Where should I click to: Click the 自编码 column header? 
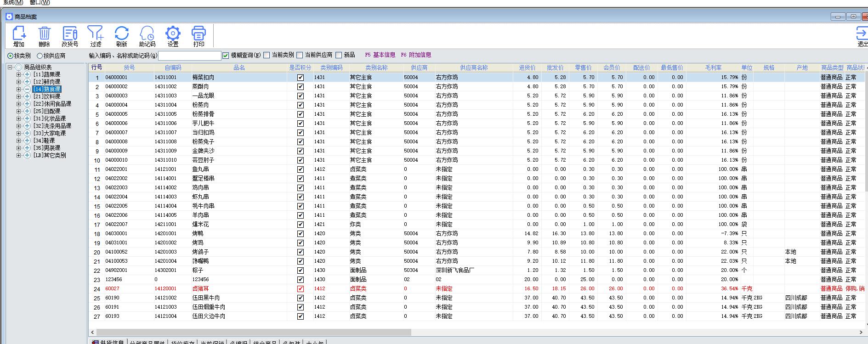[x=173, y=68]
